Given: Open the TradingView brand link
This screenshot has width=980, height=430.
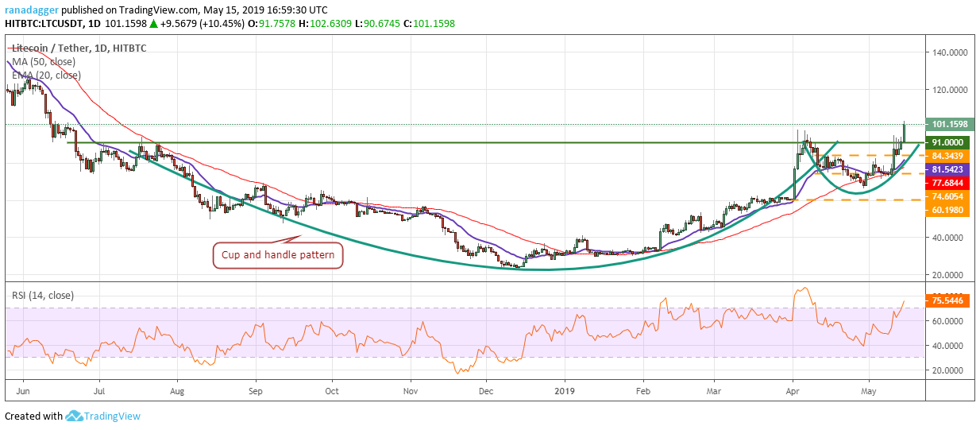Looking at the screenshot, I should point(111,416).
